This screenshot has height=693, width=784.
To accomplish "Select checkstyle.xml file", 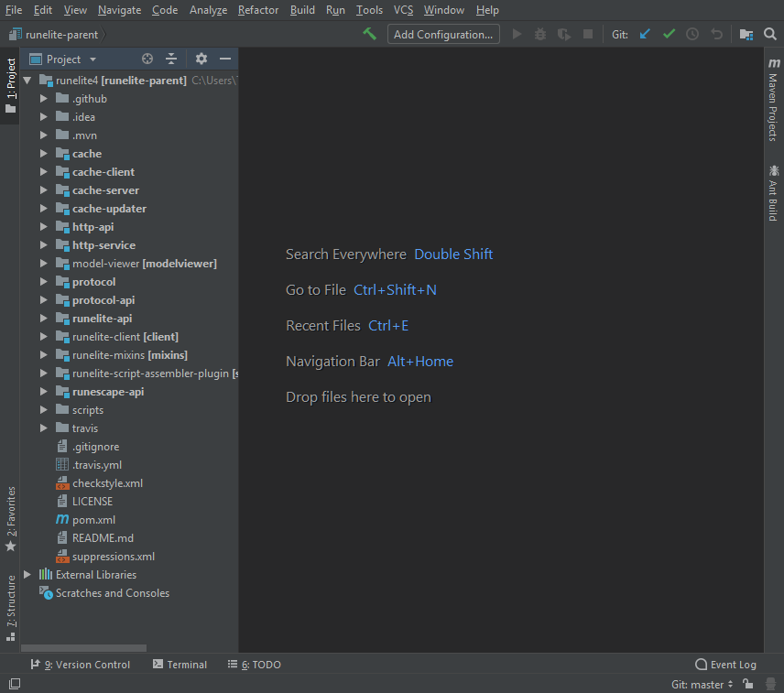I will tap(107, 483).
